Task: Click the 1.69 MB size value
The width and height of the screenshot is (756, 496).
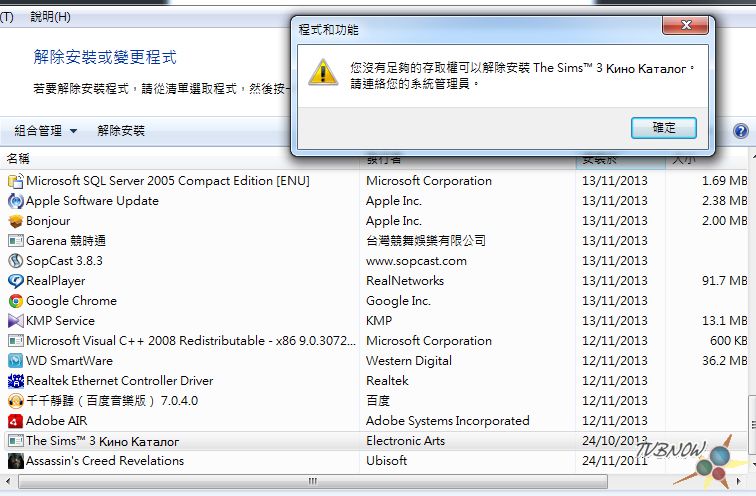Action: 724,181
